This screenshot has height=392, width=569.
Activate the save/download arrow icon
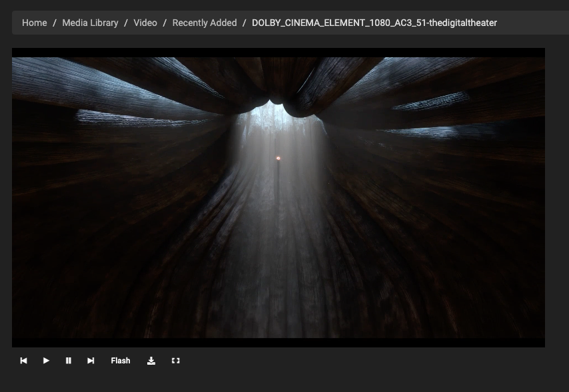[x=151, y=361]
